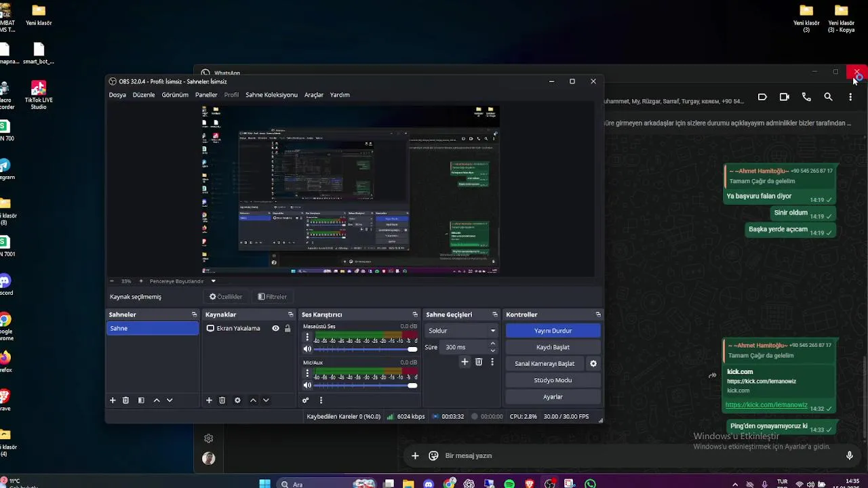
Task: Open WhatsApp attachment plus icon
Action: click(x=415, y=456)
